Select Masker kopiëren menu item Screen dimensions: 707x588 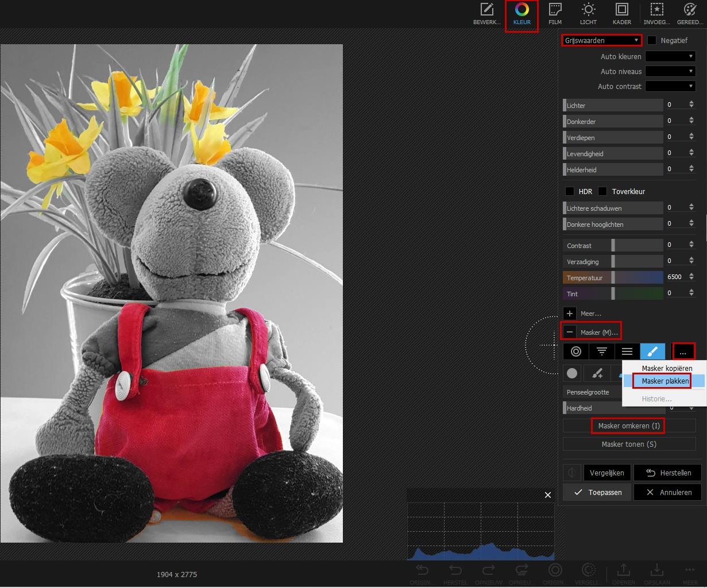click(666, 368)
